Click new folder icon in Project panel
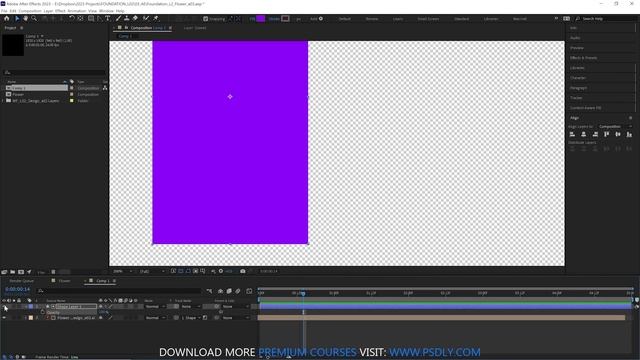 click(12, 272)
